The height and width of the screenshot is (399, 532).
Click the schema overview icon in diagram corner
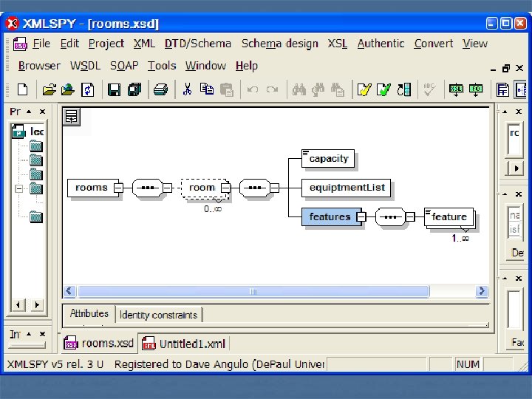[x=71, y=117]
